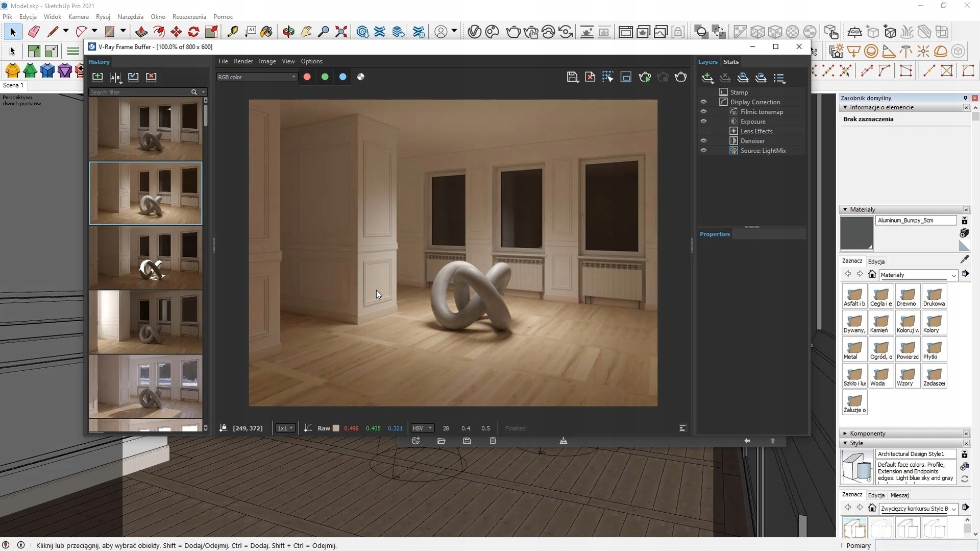Viewport: 980px width, 551px height.
Task: Open the Drewno material folder
Action: (907, 296)
